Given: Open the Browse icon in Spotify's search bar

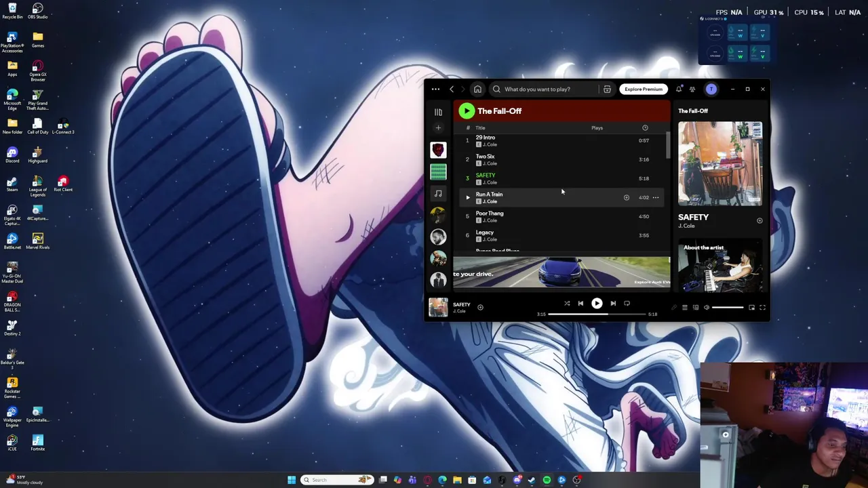Looking at the screenshot, I should [x=607, y=89].
